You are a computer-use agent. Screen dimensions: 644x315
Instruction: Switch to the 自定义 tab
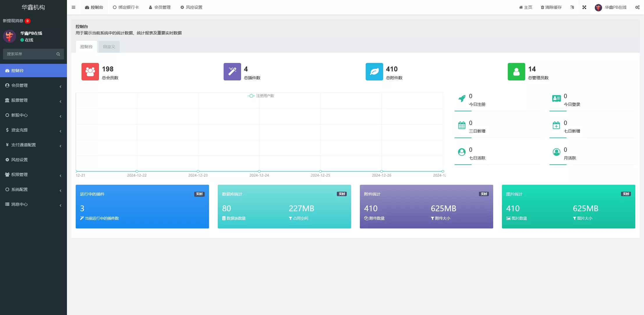(x=109, y=47)
